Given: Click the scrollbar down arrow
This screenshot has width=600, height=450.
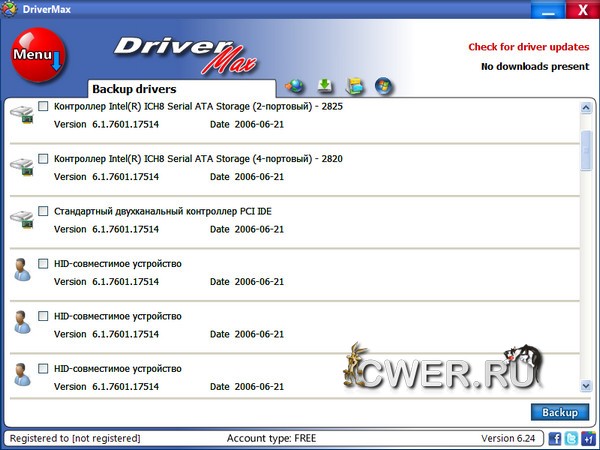Looking at the screenshot, I should (586, 385).
